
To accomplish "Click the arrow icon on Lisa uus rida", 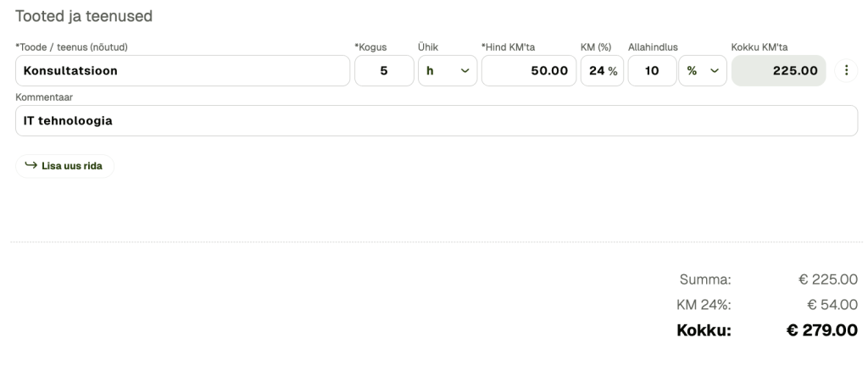I will tap(31, 166).
